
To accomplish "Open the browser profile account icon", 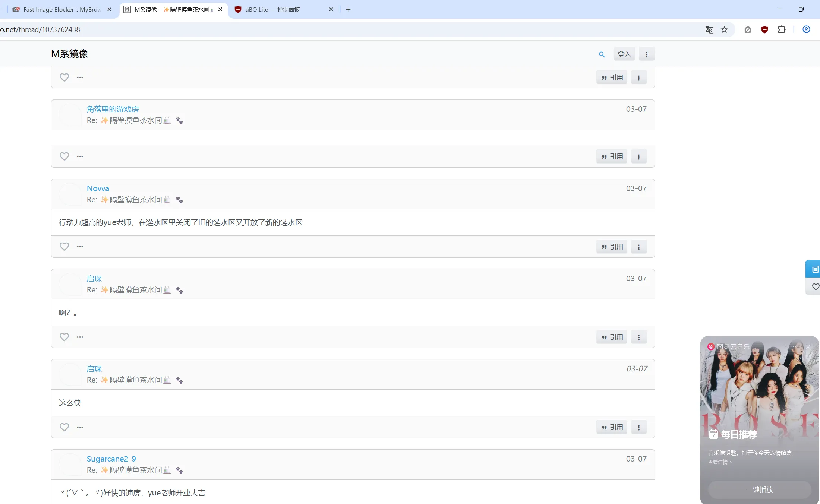I will pyautogui.click(x=806, y=29).
